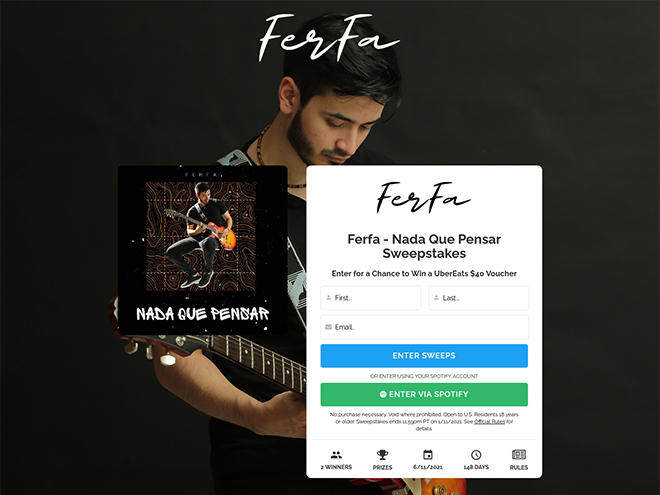Click the Nada Que Pensar album cover
The image size is (660, 495).
(203, 250)
